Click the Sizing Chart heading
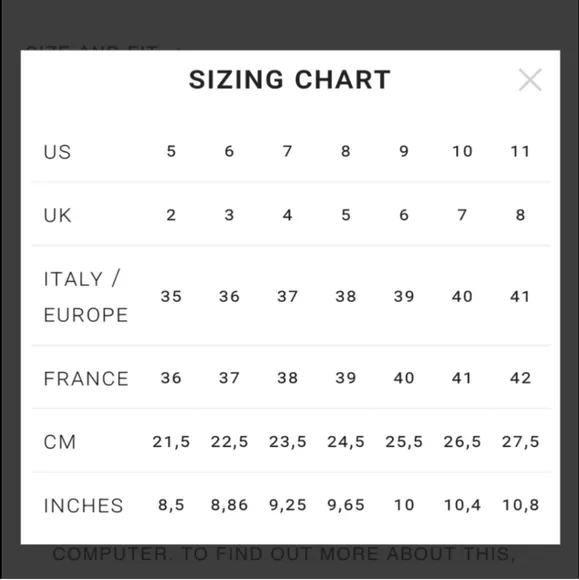 (x=290, y=80)
